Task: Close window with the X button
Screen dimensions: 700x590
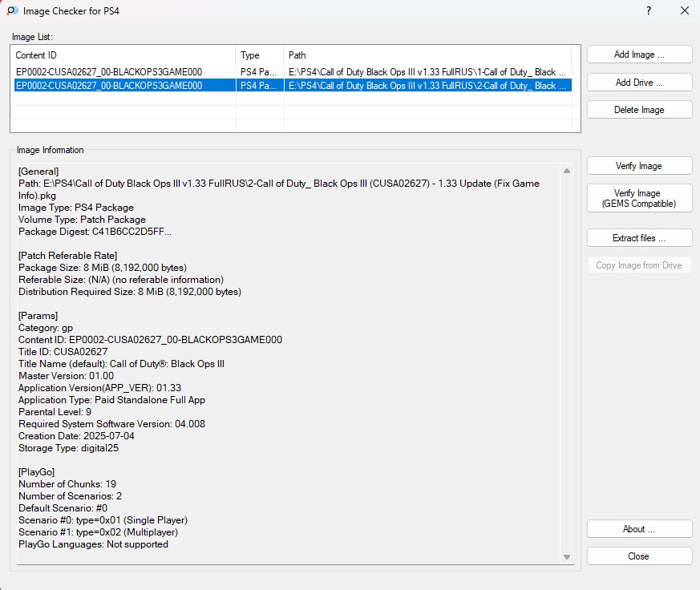Action: (685, 10)
